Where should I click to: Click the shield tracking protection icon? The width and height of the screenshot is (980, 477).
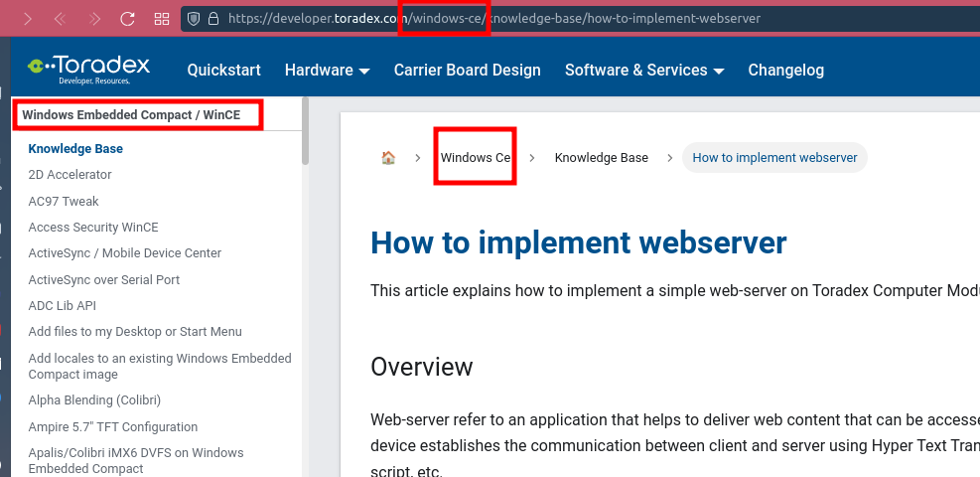[x=194, y=19]
